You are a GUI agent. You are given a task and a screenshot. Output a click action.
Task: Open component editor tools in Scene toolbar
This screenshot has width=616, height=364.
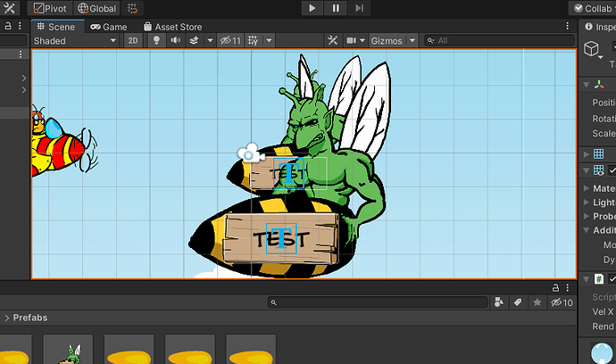332,40
